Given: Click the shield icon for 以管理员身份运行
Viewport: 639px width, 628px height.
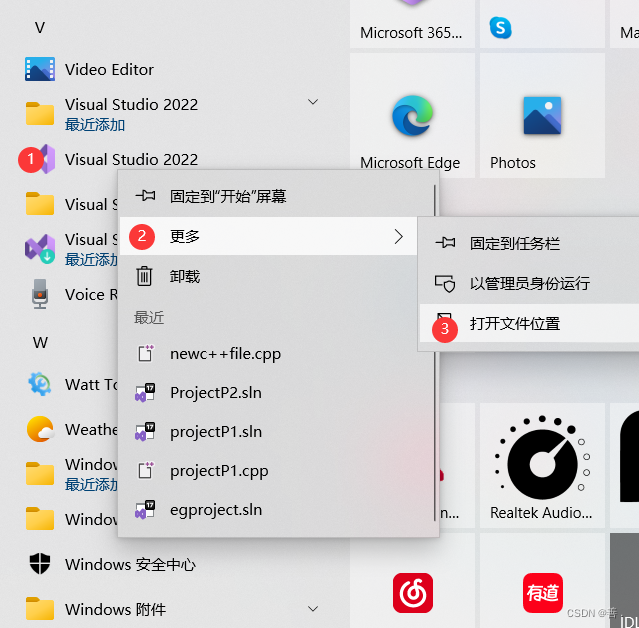Looking at the screenshot, I should [x=445, y=283].
